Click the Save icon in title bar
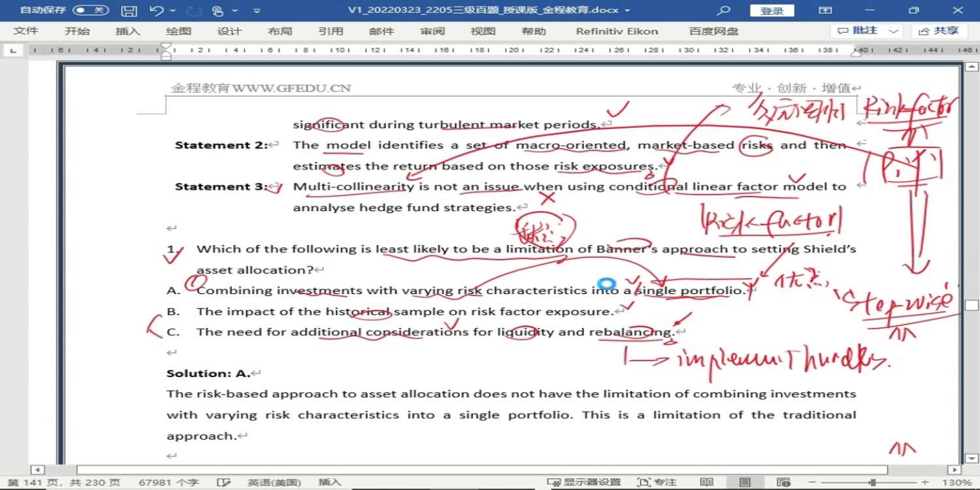Screen dimensions: 980x490 [129, 10]
